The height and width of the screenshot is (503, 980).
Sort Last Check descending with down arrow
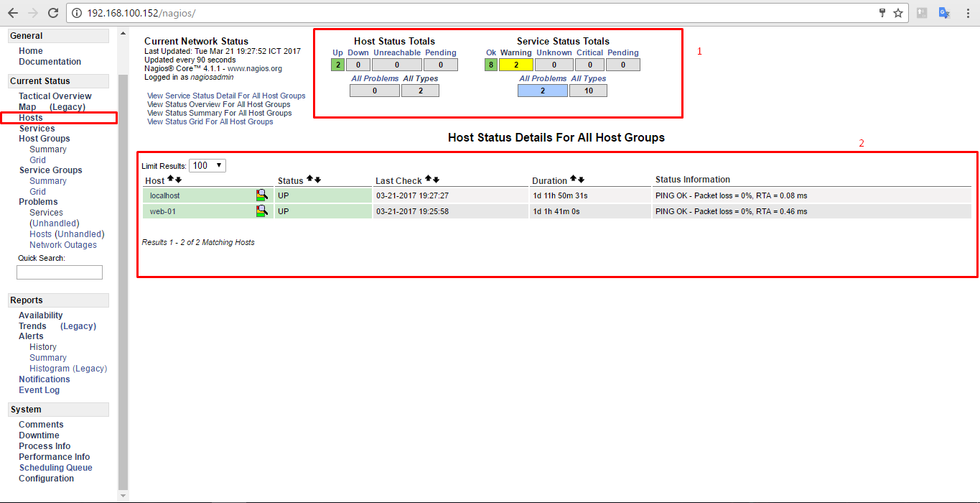click(436, 179)
